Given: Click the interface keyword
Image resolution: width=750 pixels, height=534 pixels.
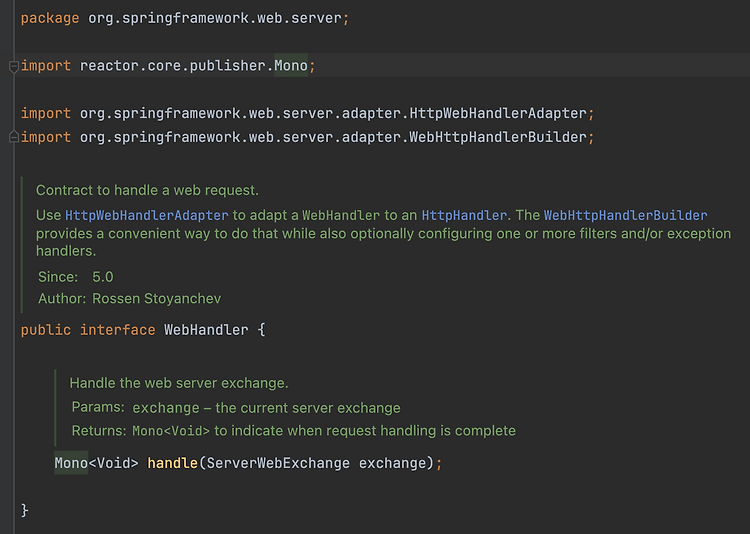Looking at the screenshot, I should pyautogui.click(x=118, y=330).
